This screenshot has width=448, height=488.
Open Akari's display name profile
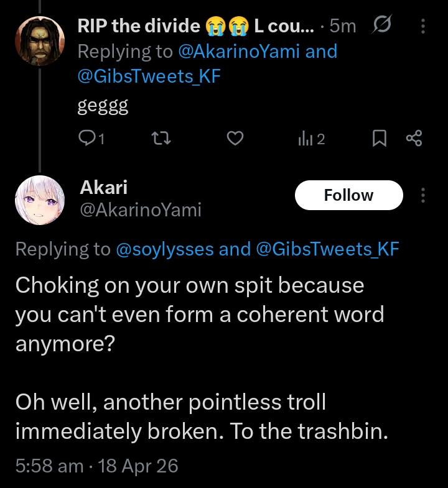point(103,186)
